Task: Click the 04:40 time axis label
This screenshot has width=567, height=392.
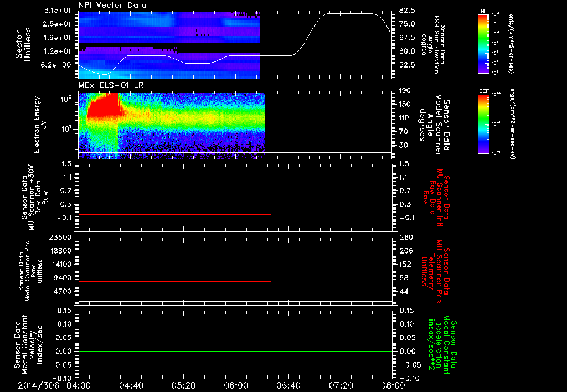Action: [131, 385]
